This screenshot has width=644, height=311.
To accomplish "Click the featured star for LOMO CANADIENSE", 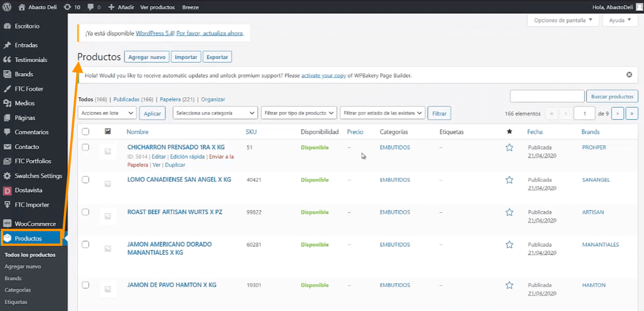I will pos(509,180).
